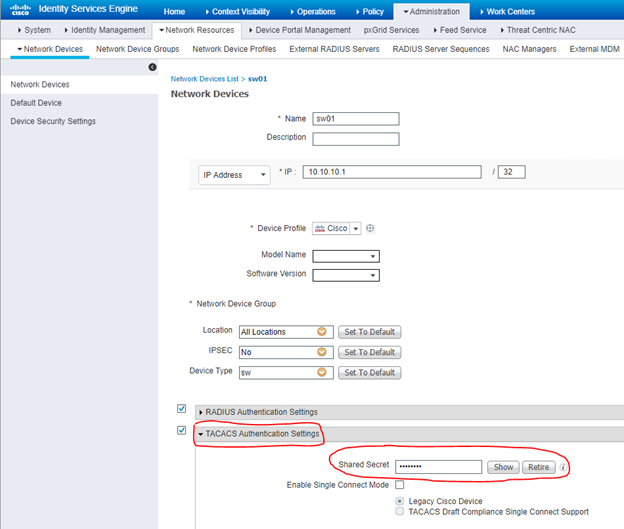Open the Network Resources submenu
This screenshot has width=624, height=529.
(197, 30)
